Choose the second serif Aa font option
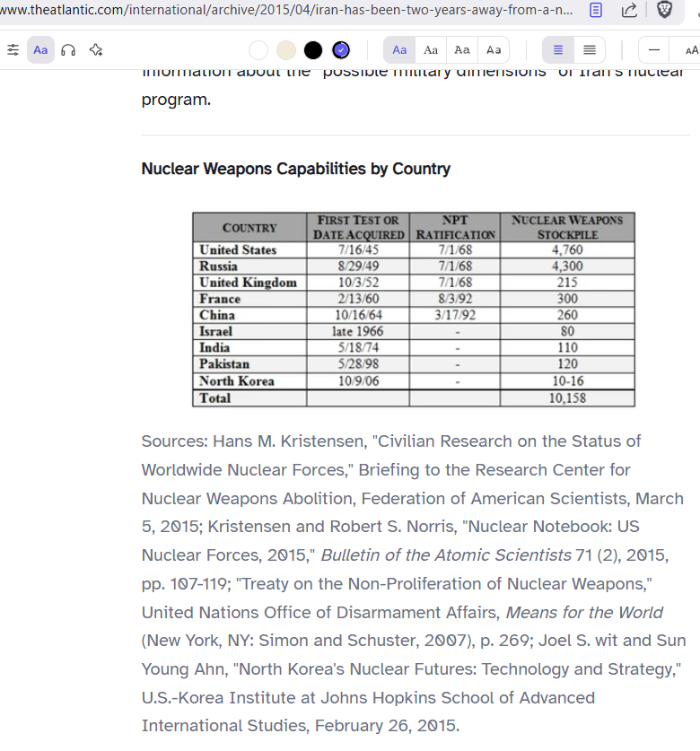 coord(431,50)
